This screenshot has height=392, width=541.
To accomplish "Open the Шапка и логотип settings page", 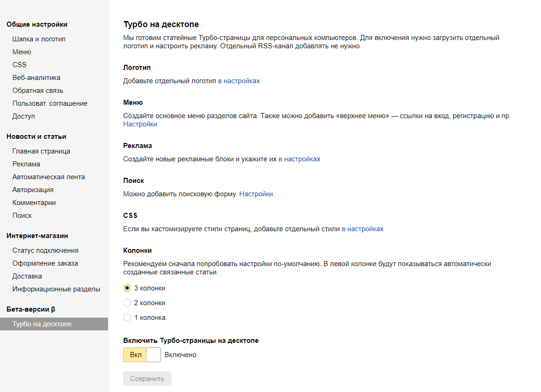I will (39, 39).
